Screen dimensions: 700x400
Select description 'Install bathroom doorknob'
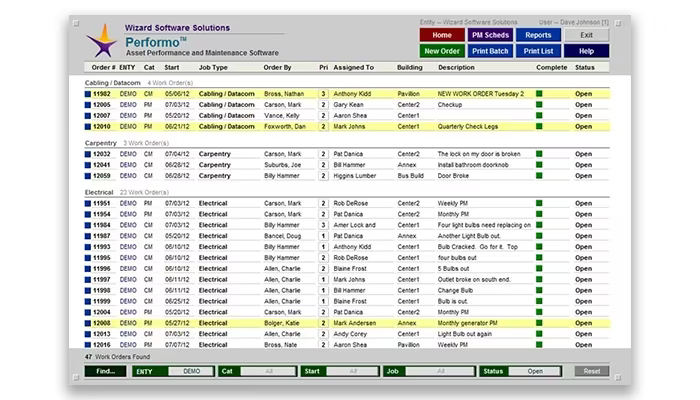(x=473, y=165)
